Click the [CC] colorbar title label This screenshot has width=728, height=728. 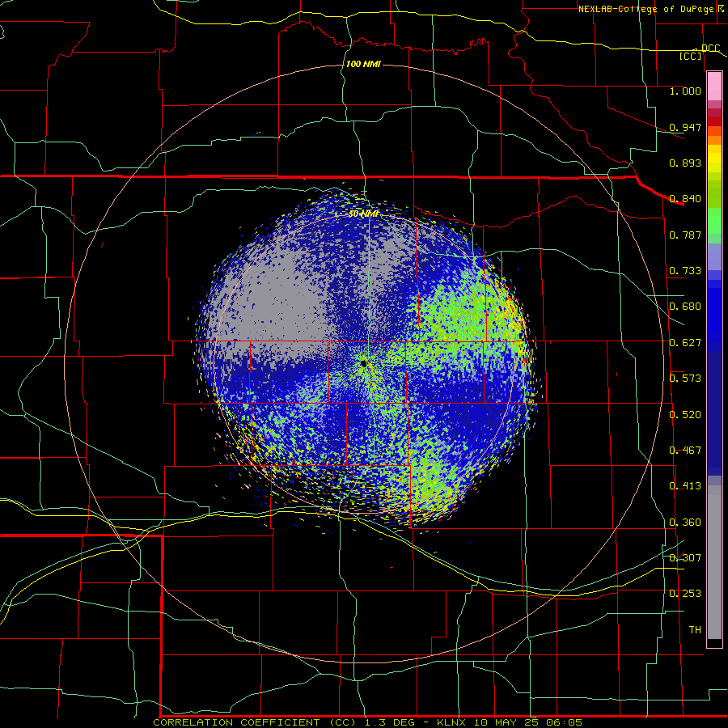[x=690, y=56]
